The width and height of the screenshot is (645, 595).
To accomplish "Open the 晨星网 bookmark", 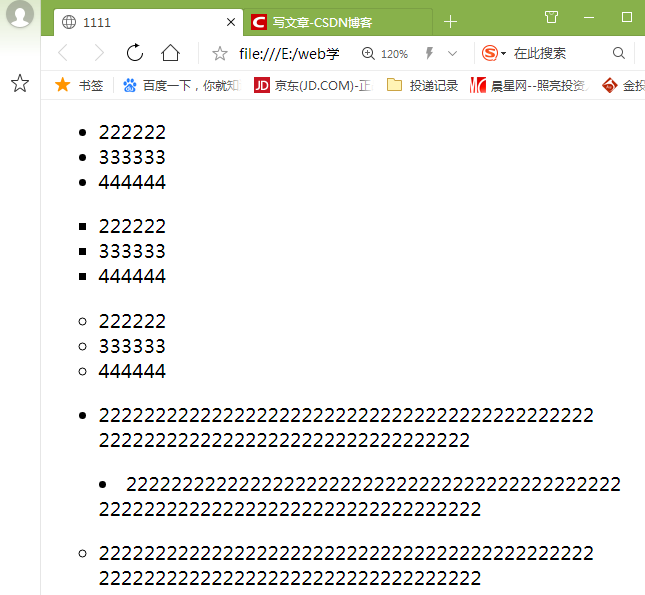I will tap(529, 85).
